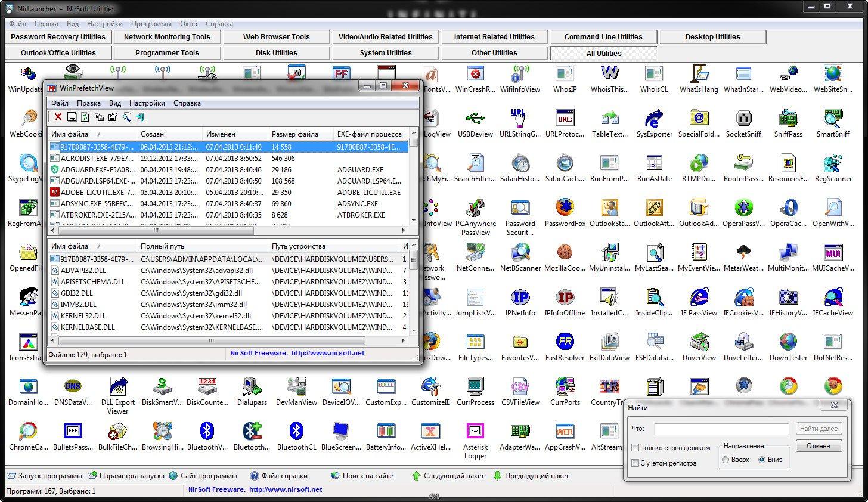Viewport: 868px width, 502px height.
Task: Click 'Предыдущий пакет' button
Action: click(x=531, y=476)
